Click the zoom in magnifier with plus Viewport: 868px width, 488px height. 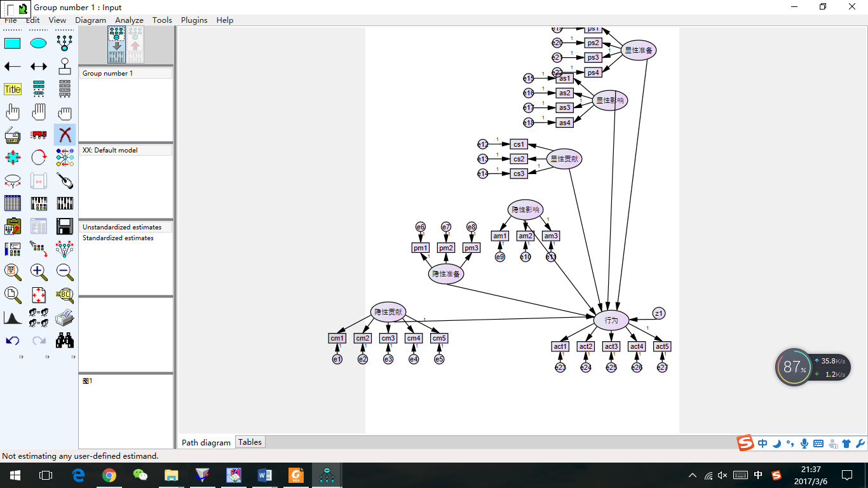(x=39, y=272)
